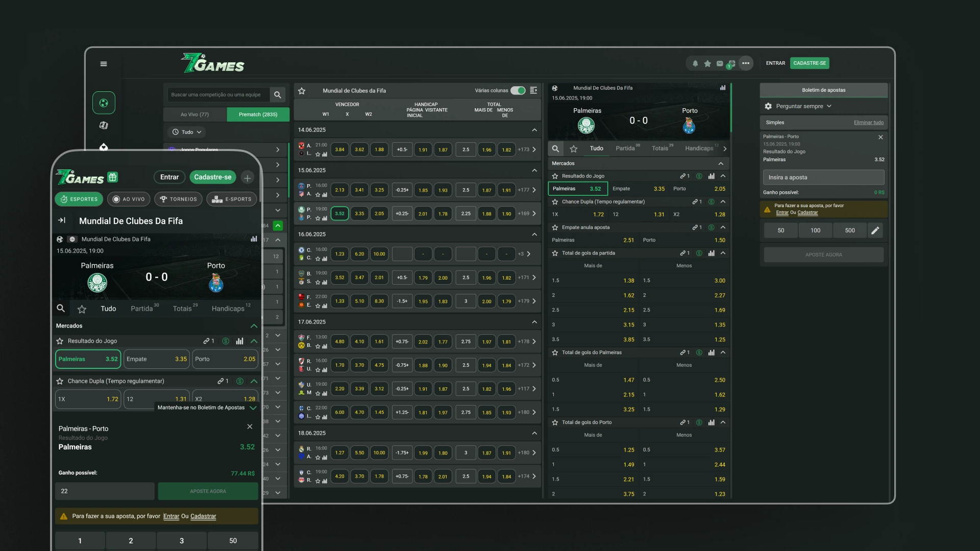Switch to the Ao Vivo (77) tab
Image resolution: width=980 pixels, height=551 pixels.
click(x=194, y=114)
